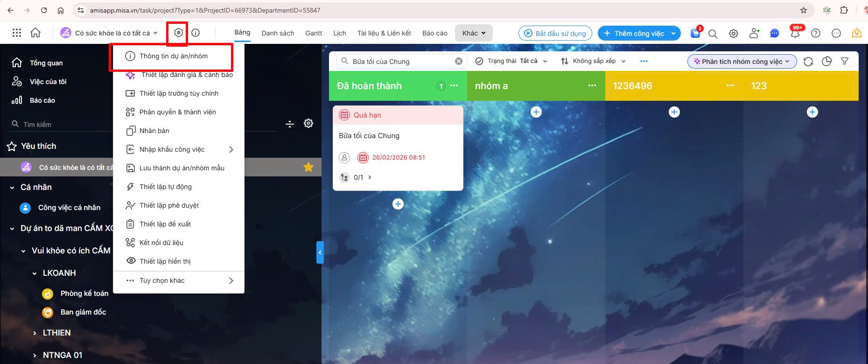Click the browser address bar URL

[205, 10]
